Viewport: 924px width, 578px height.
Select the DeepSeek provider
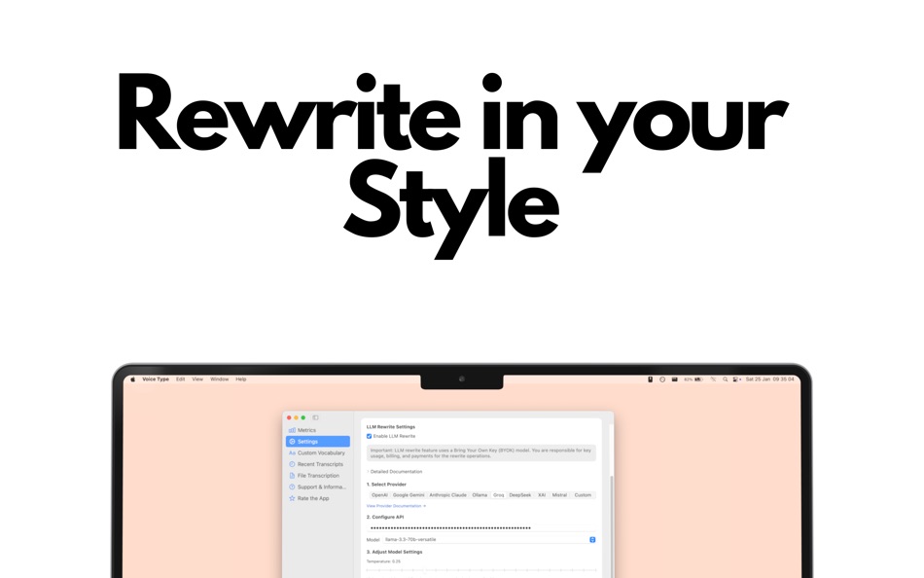pos(520,495)
